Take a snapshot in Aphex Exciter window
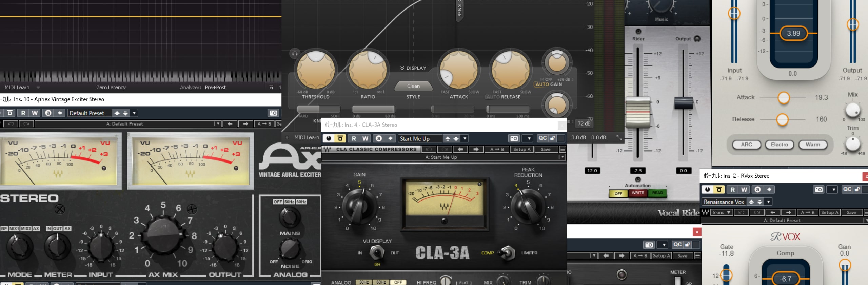The height and width of the screenshot is (285, 868). pyautogui.click(x=273, y=113)
